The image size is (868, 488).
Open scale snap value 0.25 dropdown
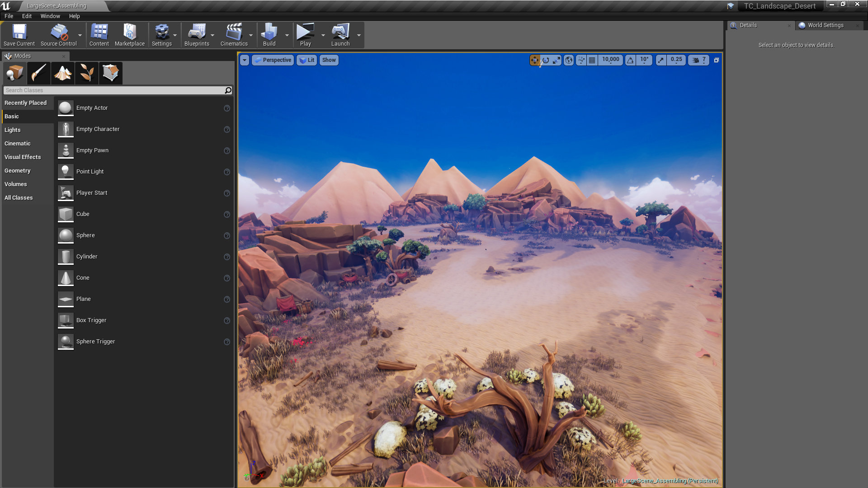(x=676, y=60)
